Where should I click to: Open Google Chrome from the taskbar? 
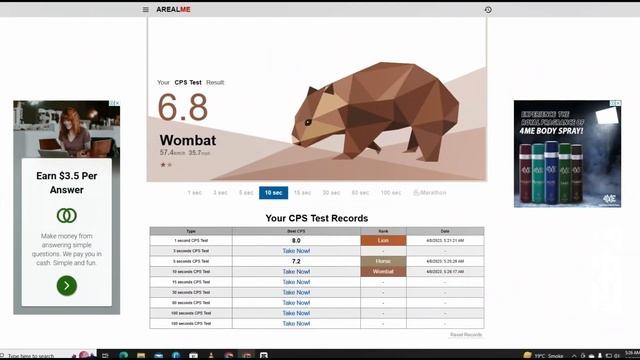coord(229,356)
